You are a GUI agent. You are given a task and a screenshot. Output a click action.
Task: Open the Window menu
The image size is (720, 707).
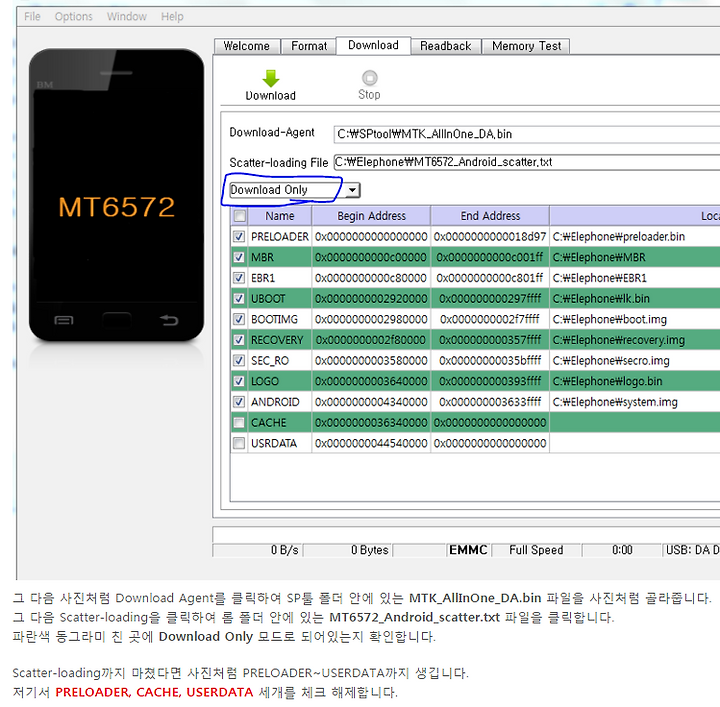coord(127,17)
